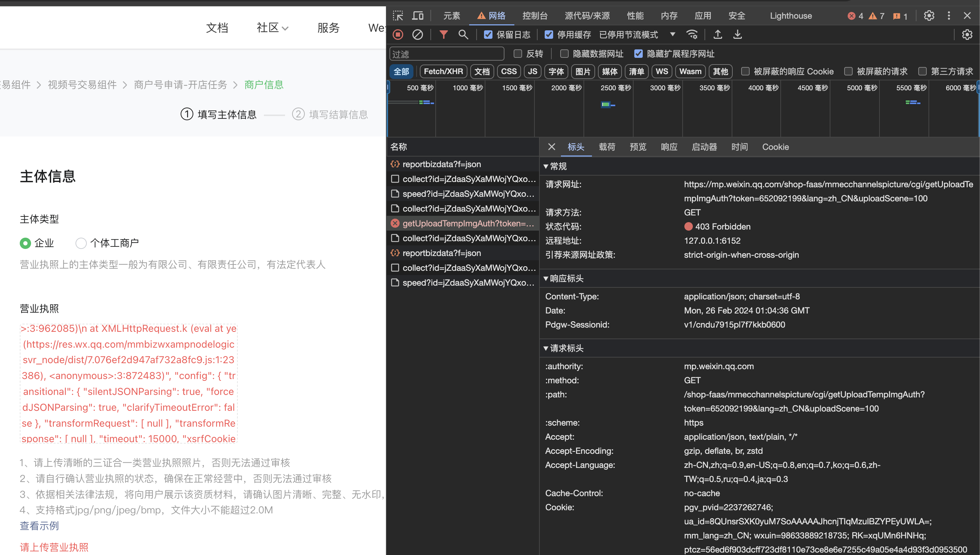This screenshot has width=980, height=555.
Task: Uncheck the 保留日志 checkbox
Action: click(x=488, y=35)
